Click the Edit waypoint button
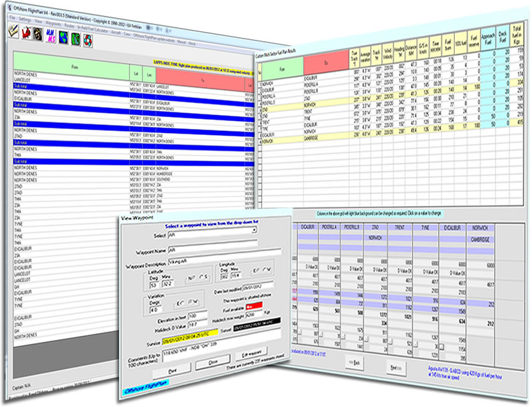This screenshot has width=532, height=407. (x=251, y=354)
